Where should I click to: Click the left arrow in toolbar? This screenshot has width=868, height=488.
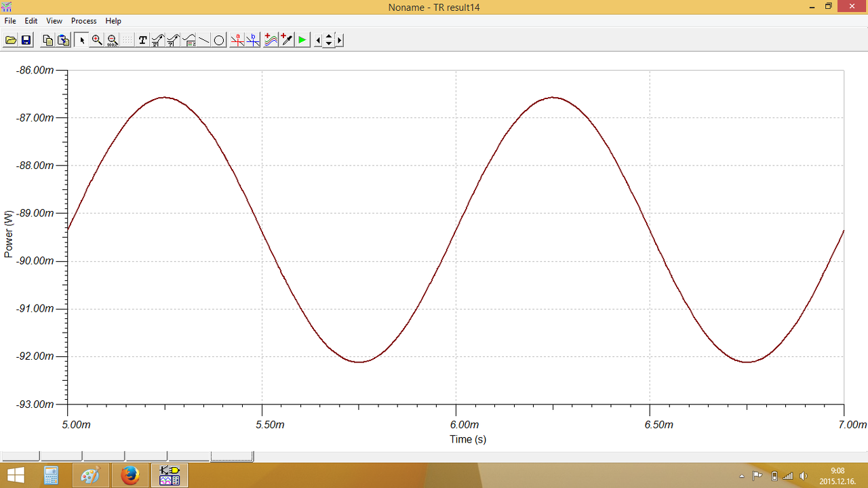click(x=319, y=40)
